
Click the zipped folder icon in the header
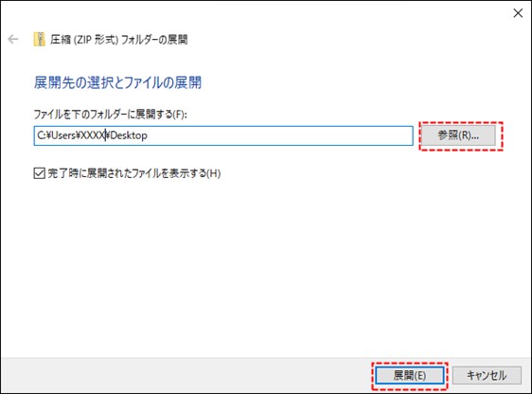[40, 40]
